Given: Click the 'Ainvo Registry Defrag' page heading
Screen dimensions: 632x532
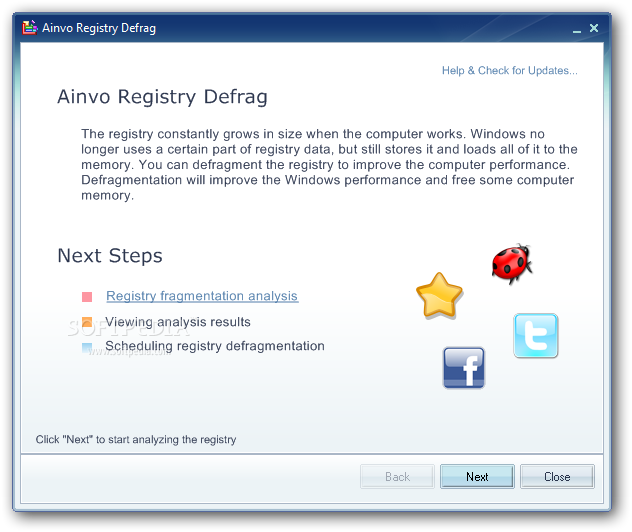Looking at the screenshot, I should click(x=162, y=97).
